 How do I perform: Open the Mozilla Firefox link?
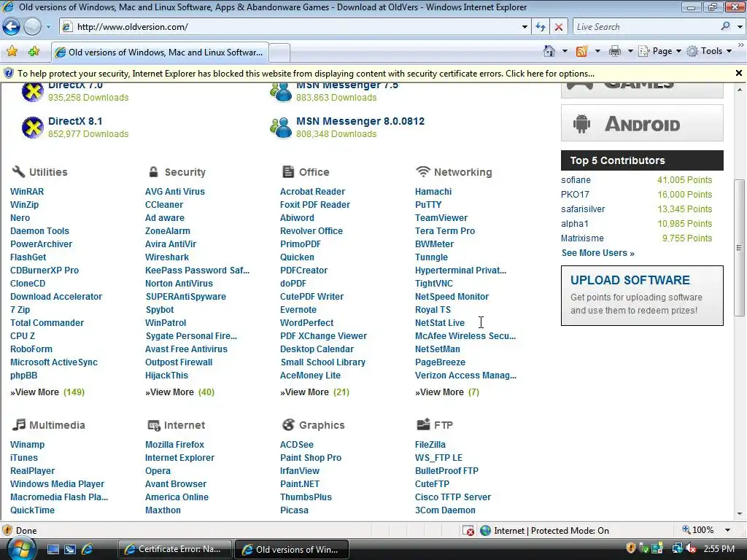(x=174, y=444)
